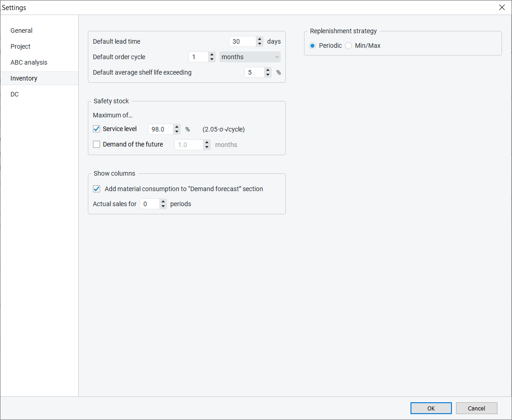Viewport: 512px width, 420px height.
Task: Choose the Periodic replenishment strategy
Action: pos(312,46)
